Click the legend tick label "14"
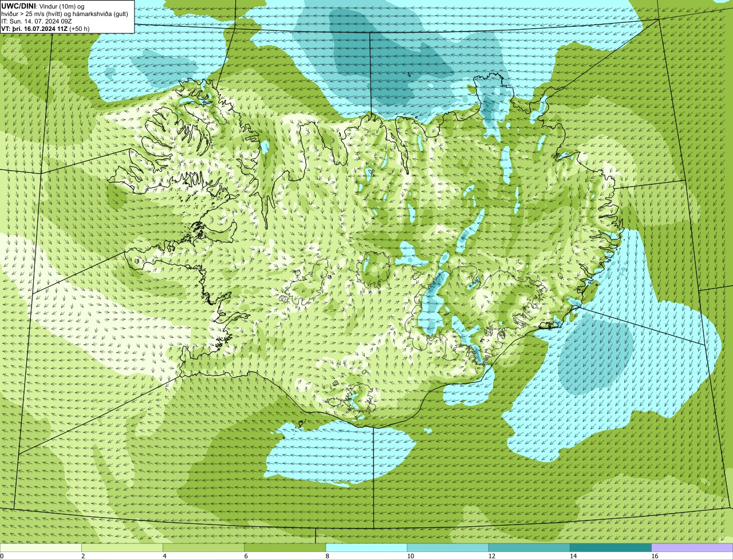 [573, 556]
